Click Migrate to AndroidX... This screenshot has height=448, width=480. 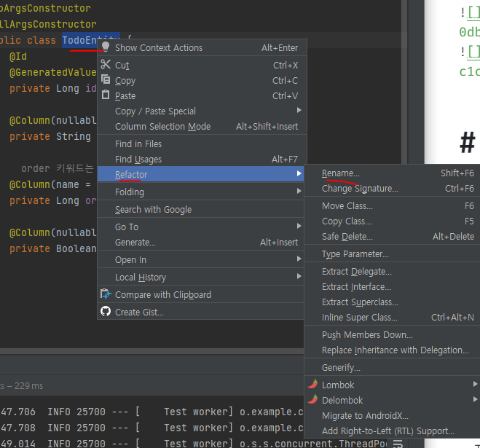pyautogui.click(x=365, y=415)
